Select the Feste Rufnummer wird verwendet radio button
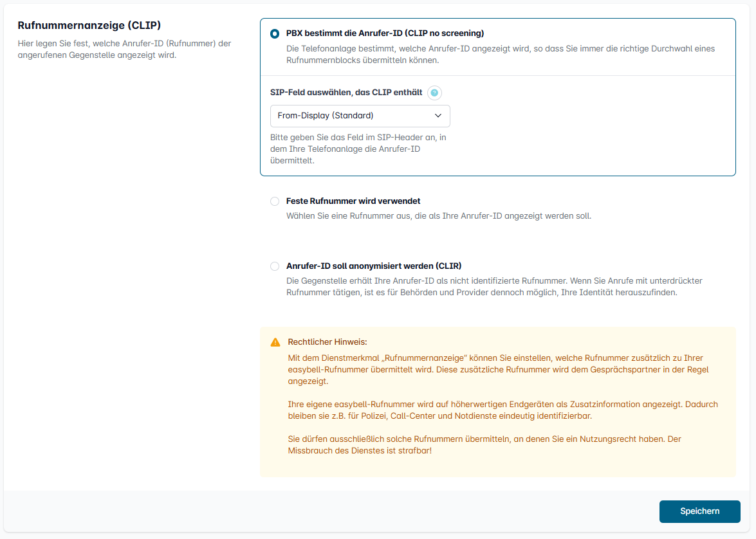 point(274,201)
